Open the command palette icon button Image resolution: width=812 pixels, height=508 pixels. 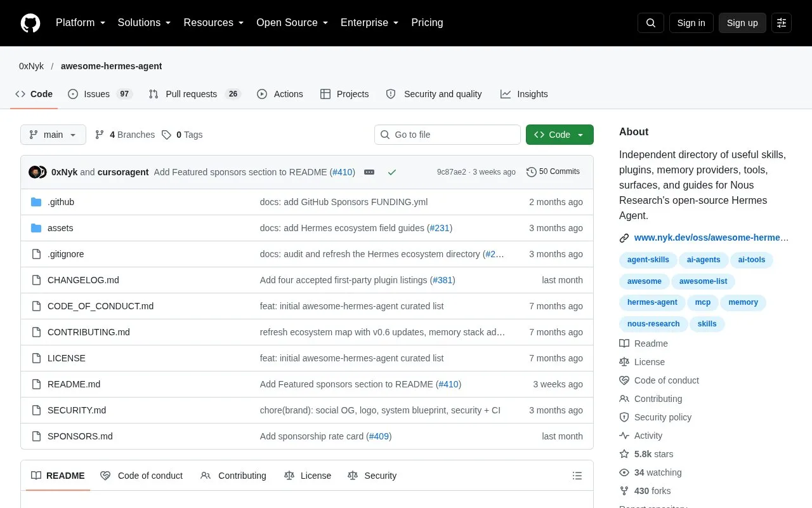[782, 23]
